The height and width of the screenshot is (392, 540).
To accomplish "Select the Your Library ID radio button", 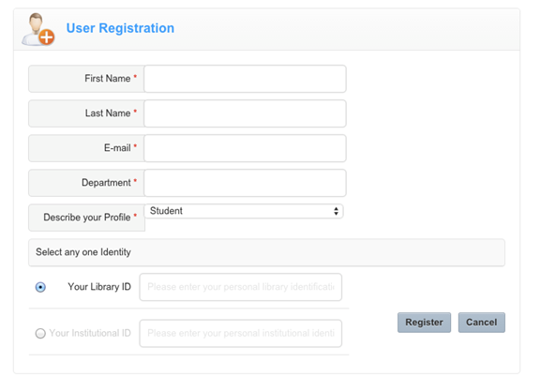I will pos(40,287).
